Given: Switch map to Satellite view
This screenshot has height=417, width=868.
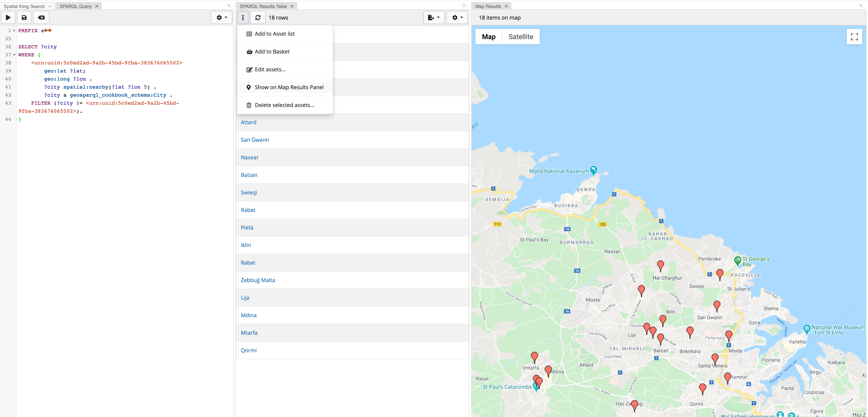Looking at the screenshot, I should pyautogui.click(x=521, y=37).
